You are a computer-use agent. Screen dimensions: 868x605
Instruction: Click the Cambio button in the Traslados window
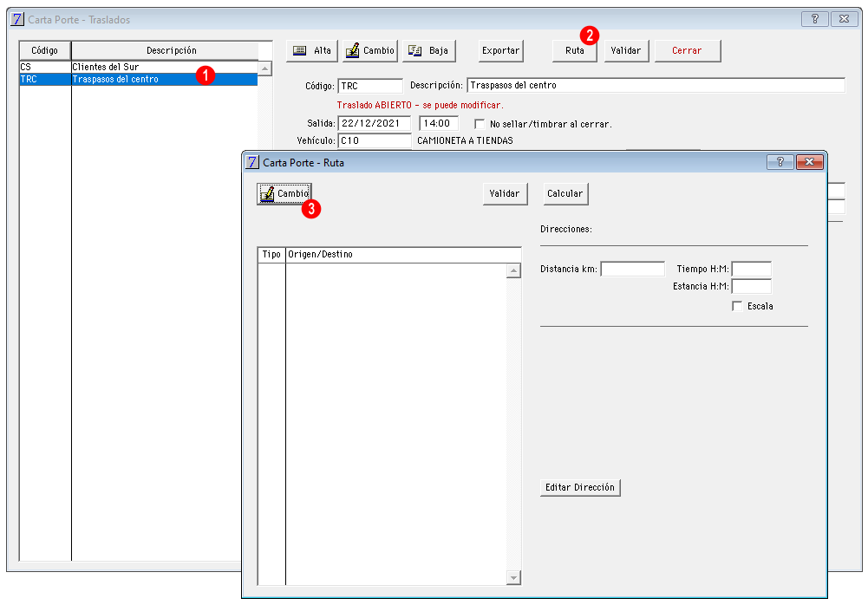370,51
